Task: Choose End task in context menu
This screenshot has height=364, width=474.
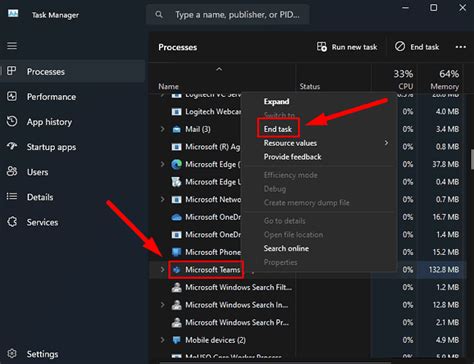Action: [278, 129]
